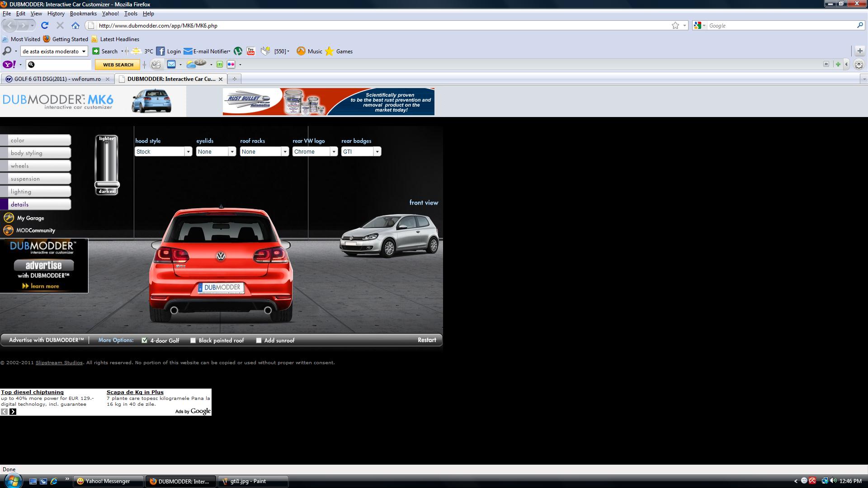Click the lighter end of brightness slider
Viewport: 868px width, 488px height.
tap(107, 139)
